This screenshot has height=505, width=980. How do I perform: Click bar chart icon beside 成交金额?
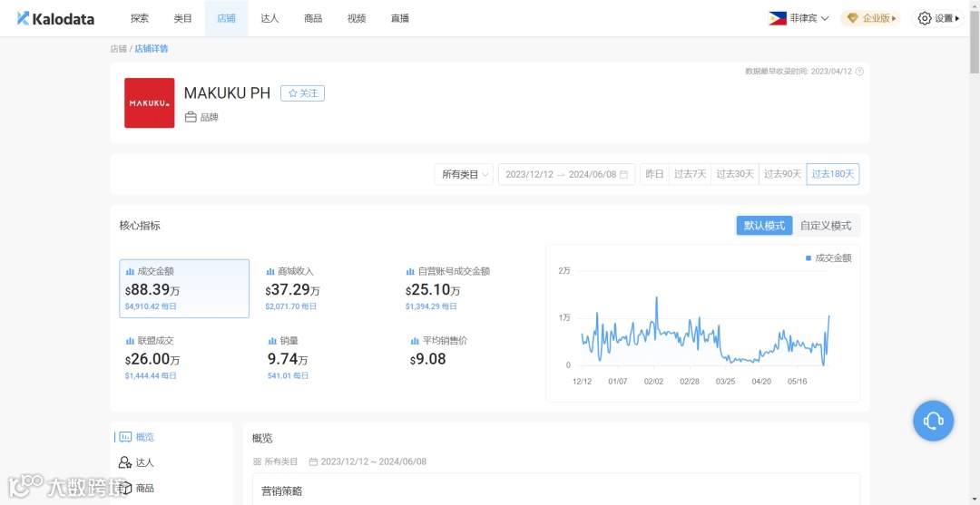(130, 271)
